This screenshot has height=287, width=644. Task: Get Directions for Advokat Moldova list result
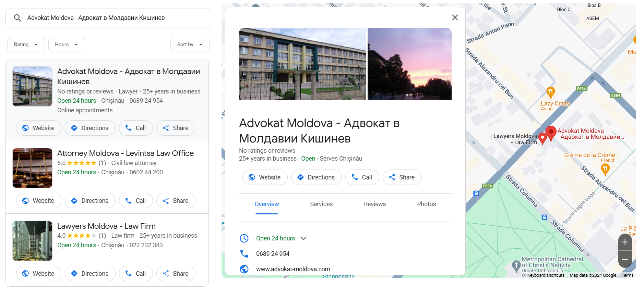click(90, 128)
